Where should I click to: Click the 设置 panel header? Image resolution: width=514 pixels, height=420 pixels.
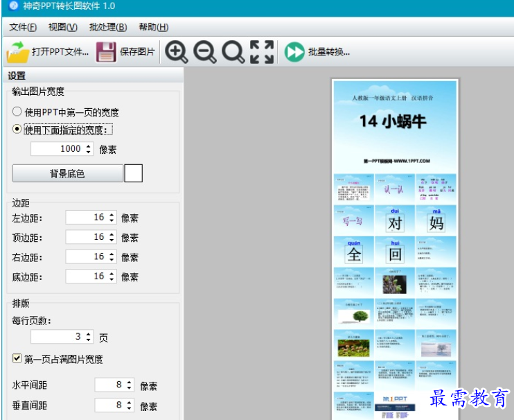pos(94,75)
